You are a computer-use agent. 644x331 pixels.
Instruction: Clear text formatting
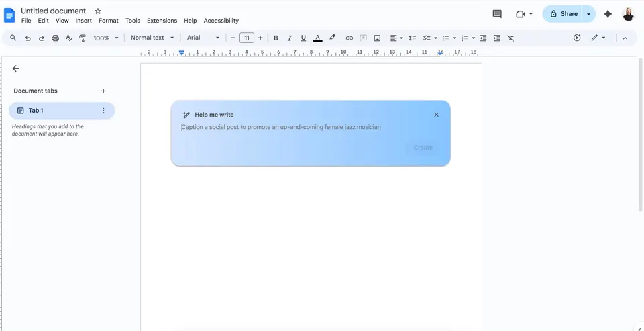[x=511, y=38]
